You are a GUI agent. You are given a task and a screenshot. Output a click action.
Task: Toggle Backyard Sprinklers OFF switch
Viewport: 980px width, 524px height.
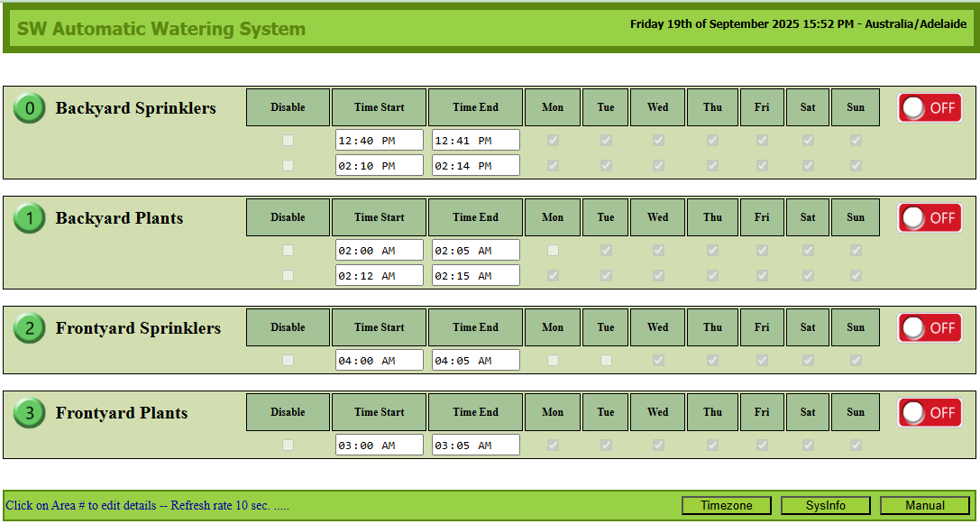coord(929,108)
